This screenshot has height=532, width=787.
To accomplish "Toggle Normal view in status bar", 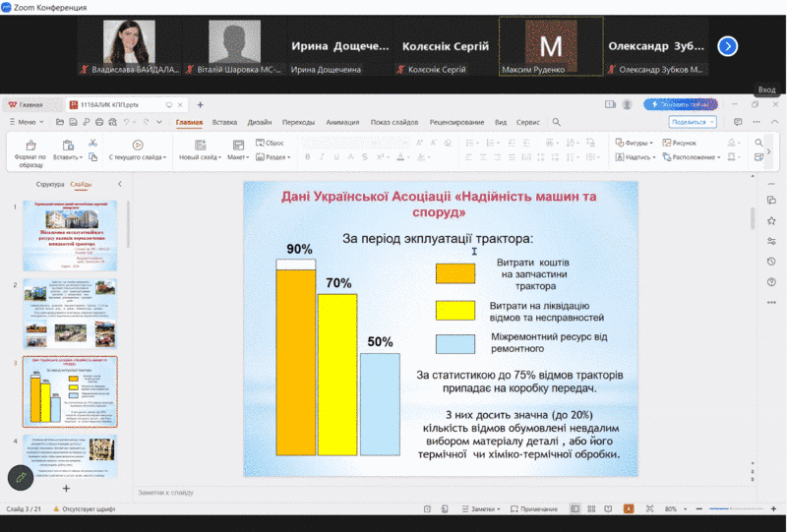I will 575,509.
